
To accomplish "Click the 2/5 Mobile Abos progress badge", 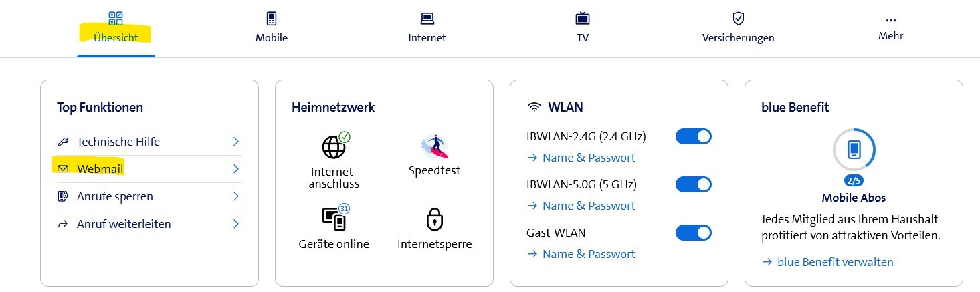I will click(x=854, y=180).
